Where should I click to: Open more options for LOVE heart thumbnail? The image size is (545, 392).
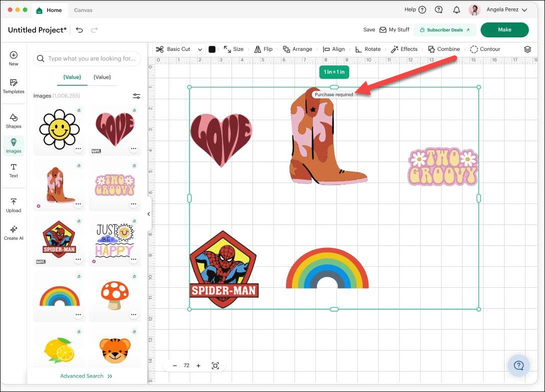(x=133, y=149)
